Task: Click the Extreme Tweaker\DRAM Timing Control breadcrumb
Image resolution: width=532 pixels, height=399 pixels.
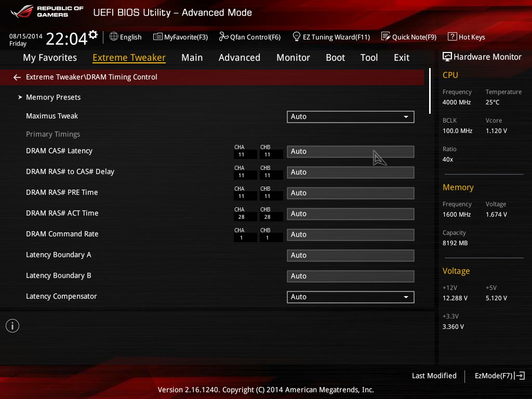Action: [91, 77]
